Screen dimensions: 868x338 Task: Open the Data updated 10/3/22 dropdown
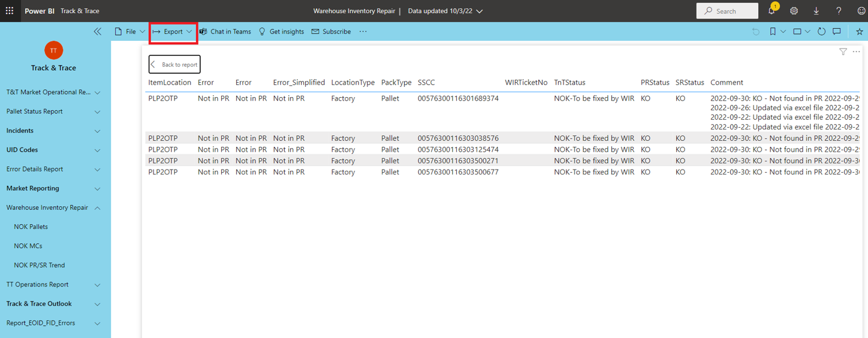(x=445, y=11)
